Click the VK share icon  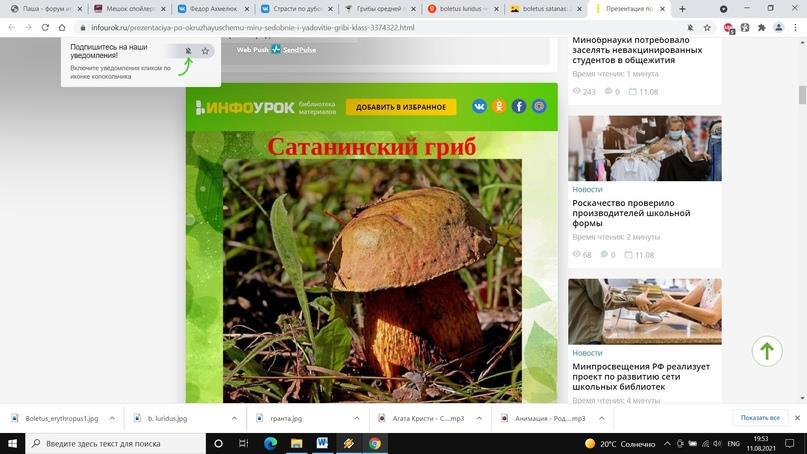tap(480, 106)
